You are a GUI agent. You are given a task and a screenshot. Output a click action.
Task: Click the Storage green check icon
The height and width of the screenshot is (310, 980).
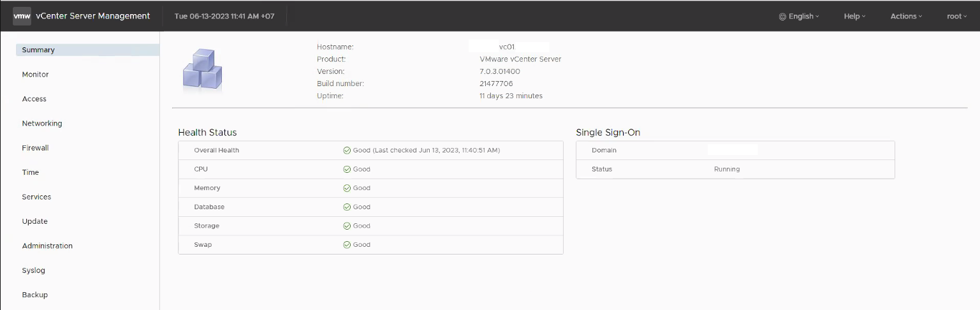pos(347,226)
